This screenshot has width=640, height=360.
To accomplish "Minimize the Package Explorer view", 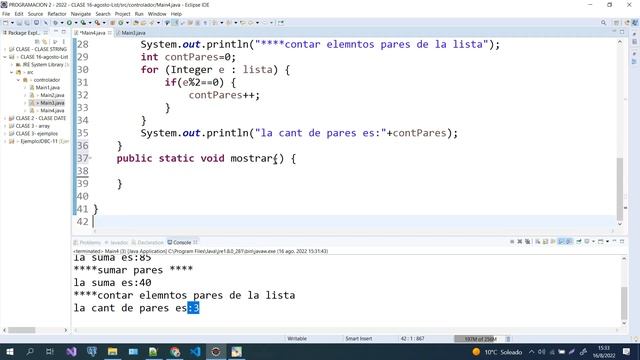I will point(56,32).
